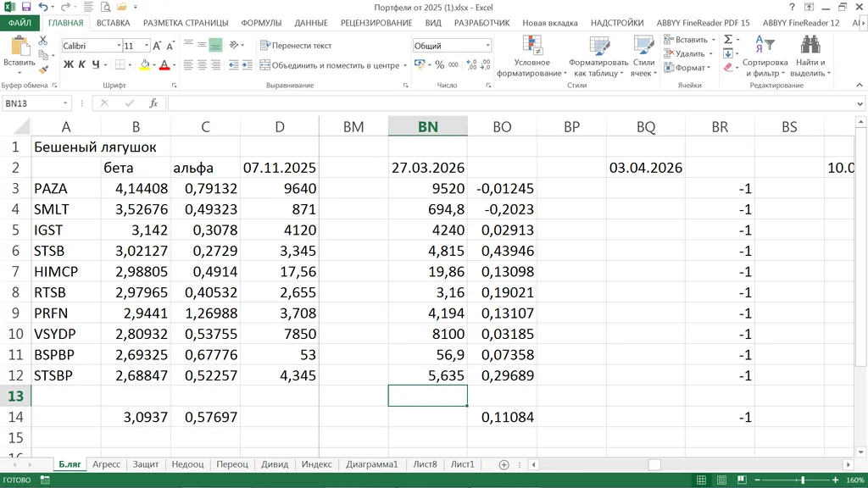Click Перенести текст wrap button

tap(296, 46)
